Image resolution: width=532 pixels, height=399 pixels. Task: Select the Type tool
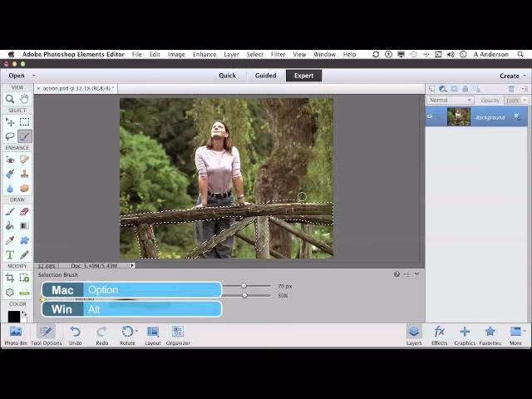coord(10,255)
